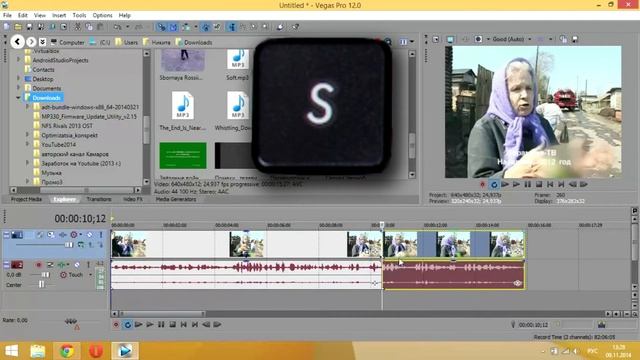Open the View menu

[x=40, y=16]
